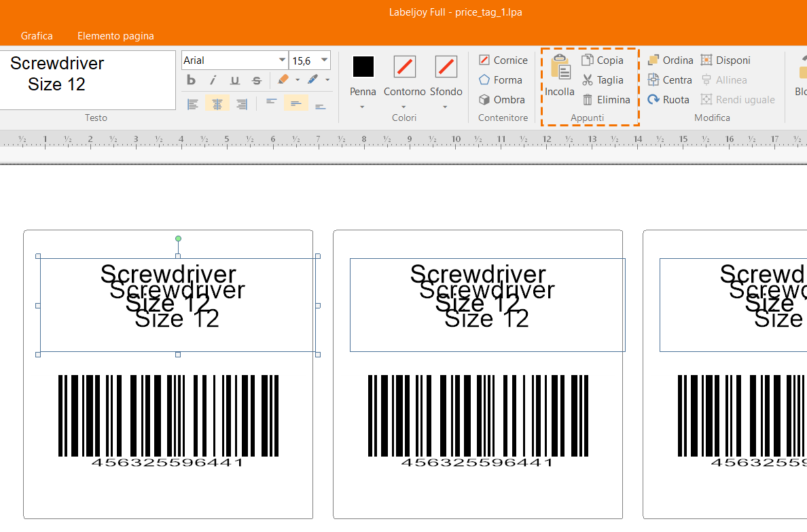The width and height of the screenshot is (807, 532).
Task: Select the barcode on the first label
Action: click(x=168, y=421)
